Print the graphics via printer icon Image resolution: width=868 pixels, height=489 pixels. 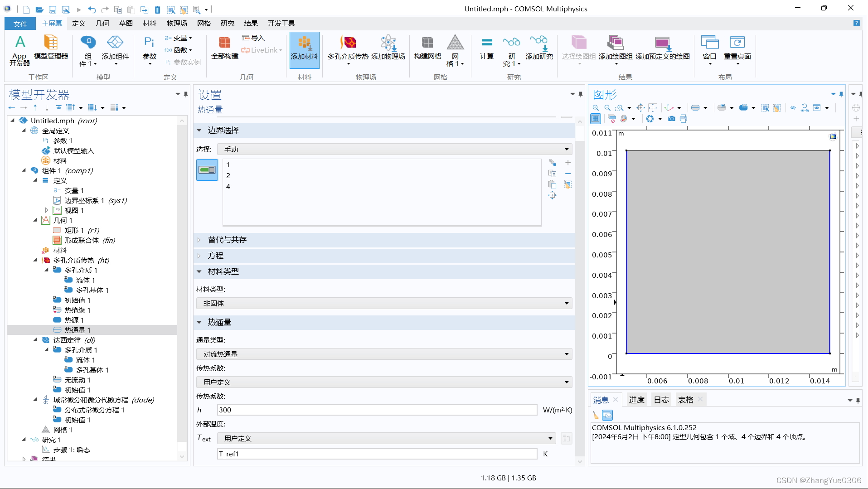[684, 119]
